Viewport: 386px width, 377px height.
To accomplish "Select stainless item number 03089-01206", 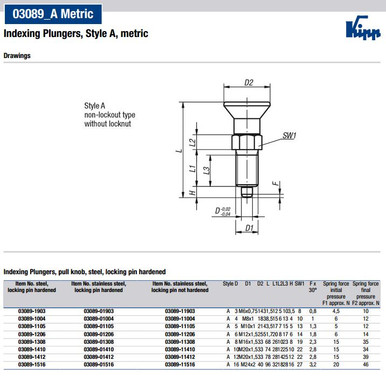I will tap(99, 334).
